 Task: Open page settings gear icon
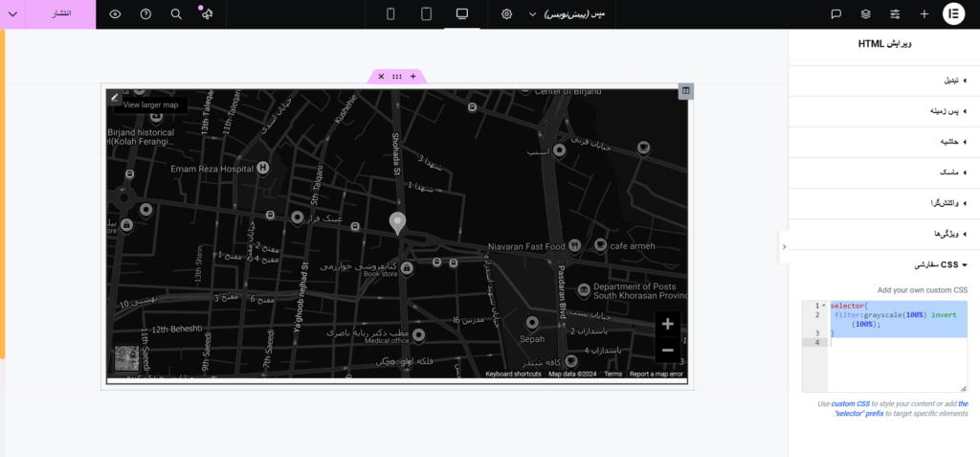[x=507, y=14]
